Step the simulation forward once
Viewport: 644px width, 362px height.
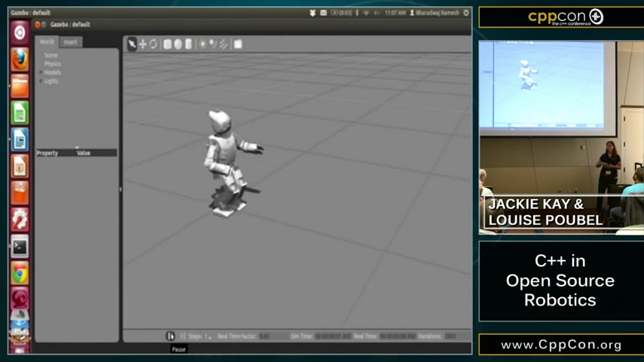pos(182,336)
